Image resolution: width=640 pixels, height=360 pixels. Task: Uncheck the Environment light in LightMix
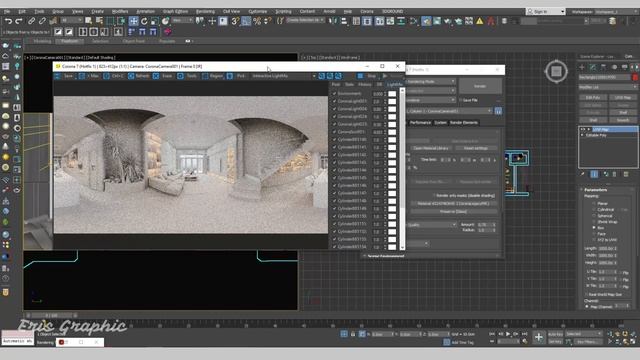click(334, 94)
